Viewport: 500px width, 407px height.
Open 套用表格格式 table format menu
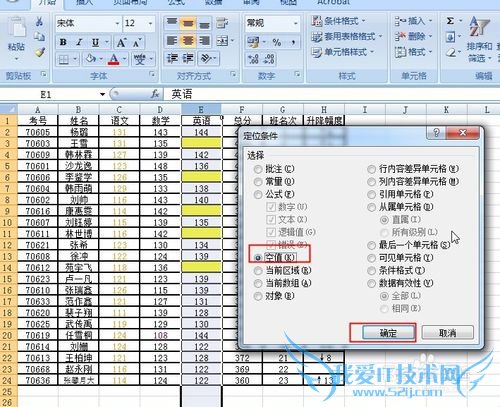click(347, 37)
